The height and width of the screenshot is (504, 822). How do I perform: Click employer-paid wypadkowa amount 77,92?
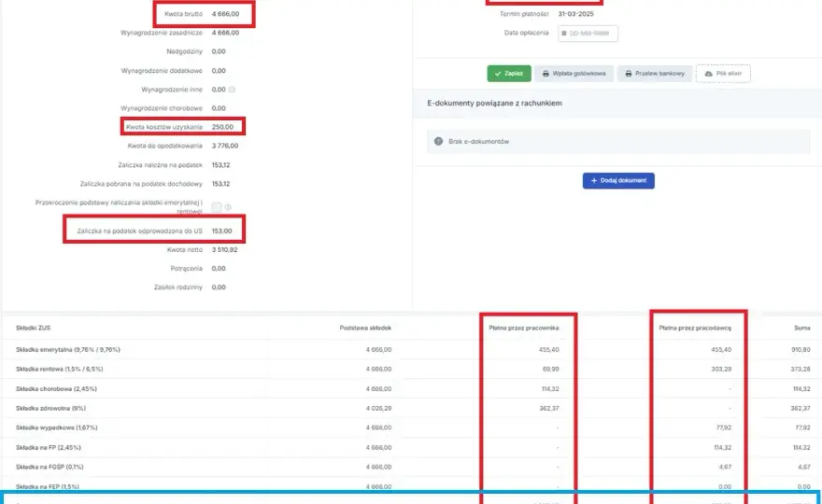pos(723,428)
